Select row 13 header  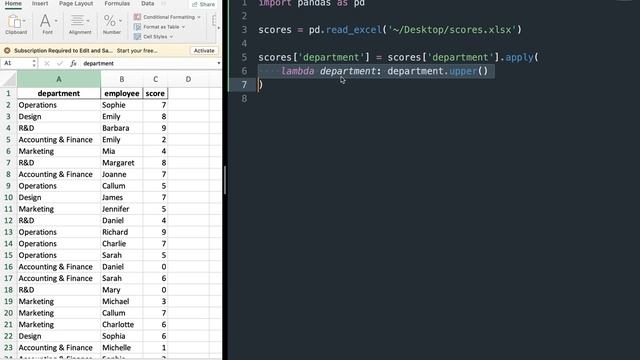8,232
